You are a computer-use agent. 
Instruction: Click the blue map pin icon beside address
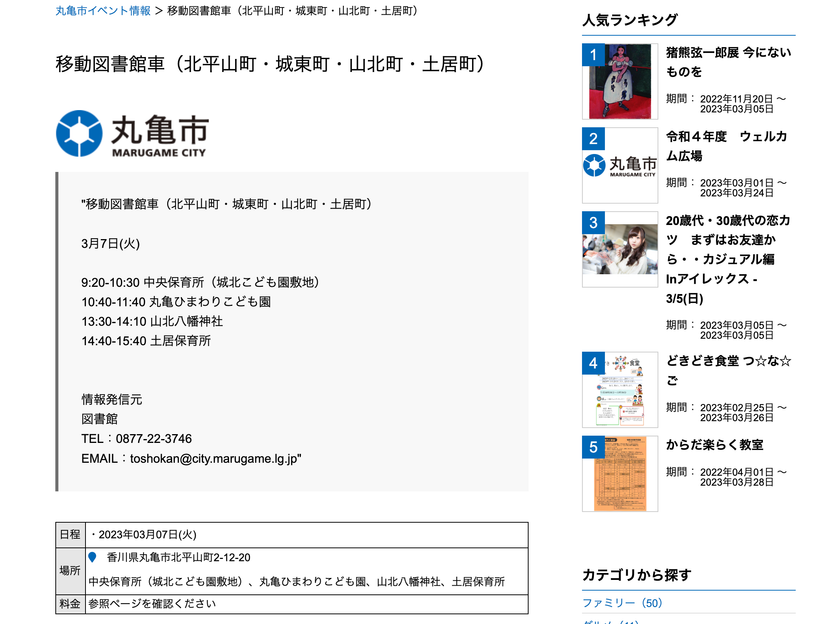pos(92,558)
